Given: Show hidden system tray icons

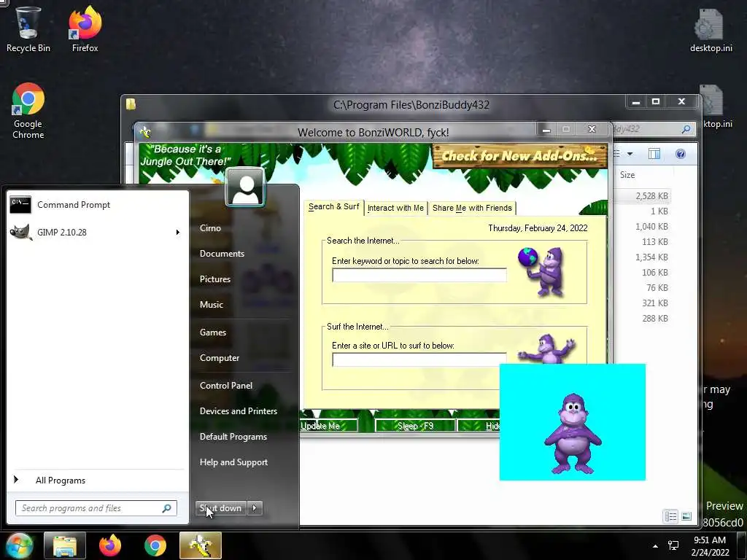Looking at the screenshot, I should (x=656, y=546).
